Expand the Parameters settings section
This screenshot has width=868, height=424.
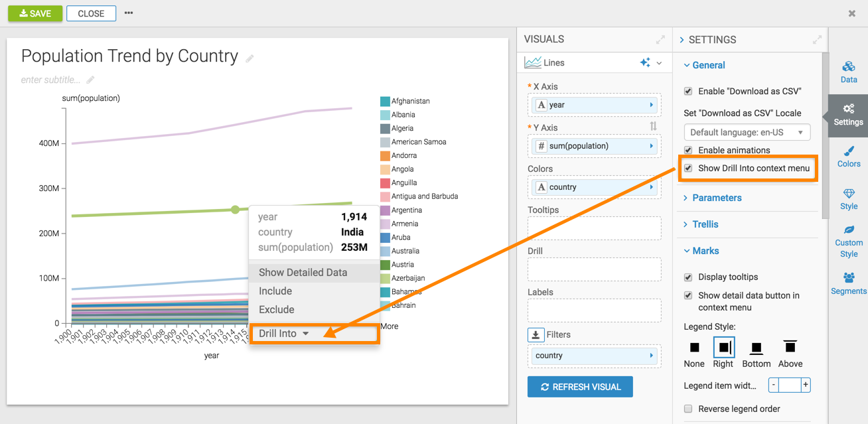(716, 198)
